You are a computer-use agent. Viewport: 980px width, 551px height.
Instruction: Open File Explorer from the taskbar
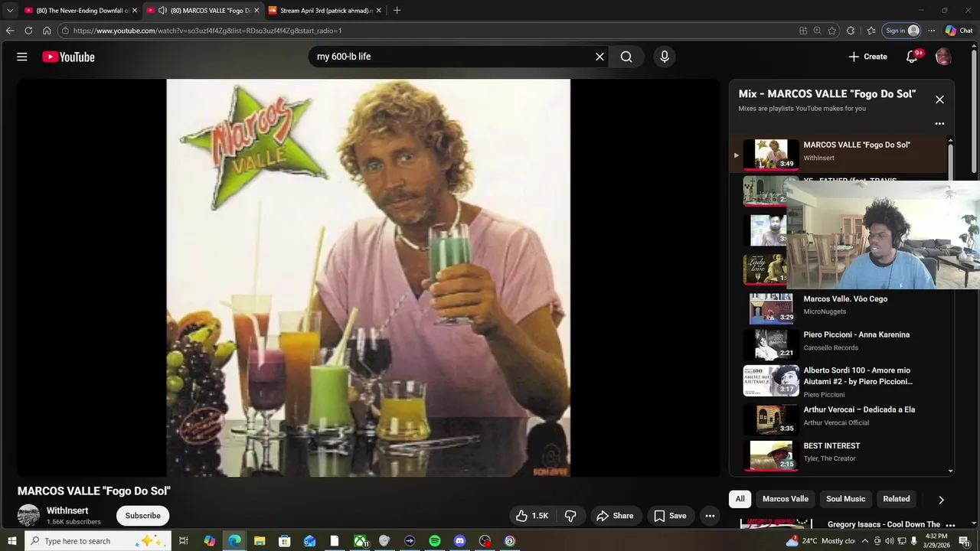[x=260, y=541]
